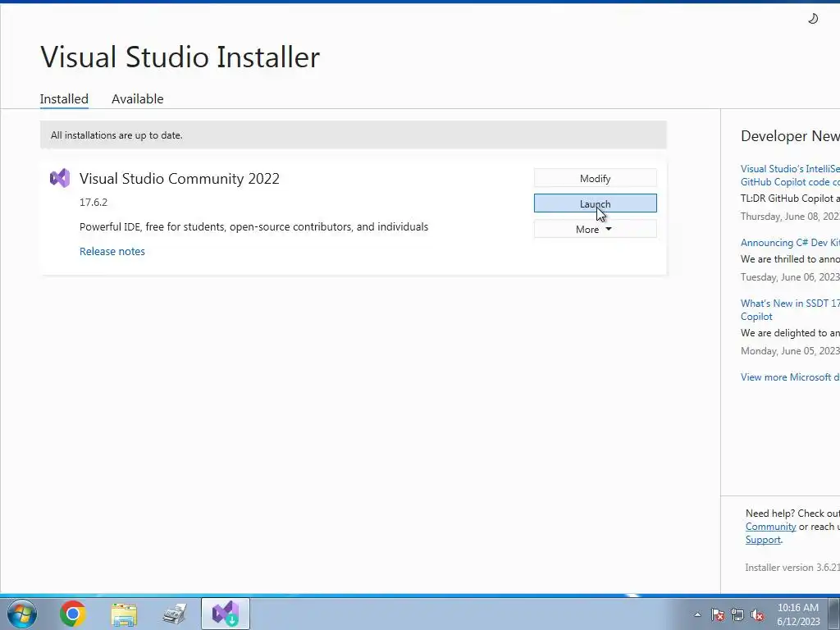
Task: Click Monday, June 05, 2023 news date
Action: [790, 351]
